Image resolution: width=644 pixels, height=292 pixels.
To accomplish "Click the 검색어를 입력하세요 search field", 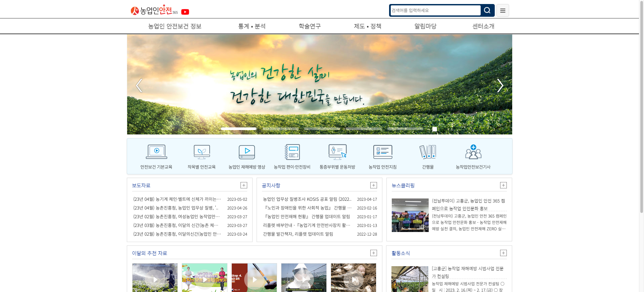I will (435, 10).
